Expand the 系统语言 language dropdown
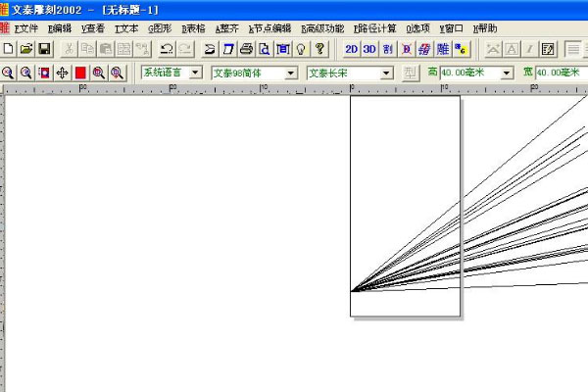Viewport: 588px width, 392px height. (195, 73)
